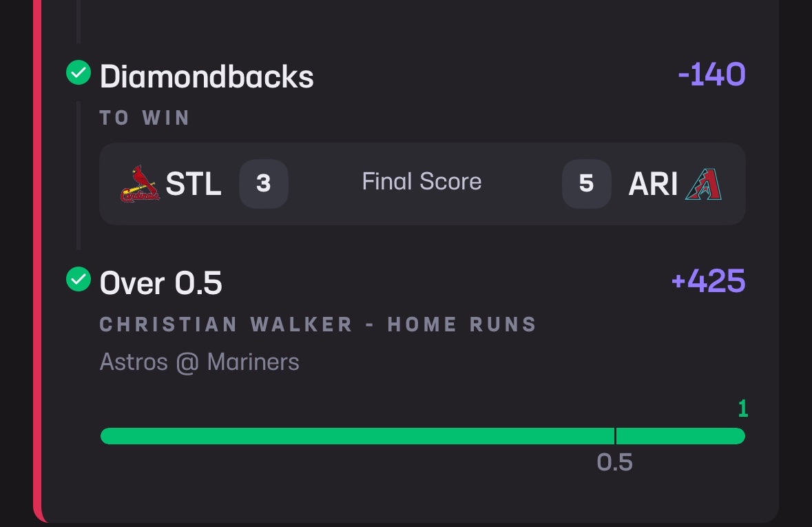The image size is (812, 527).
Task: Select the ARI score box showing 5
Action: pyautogui.click(x=587, y=183)
